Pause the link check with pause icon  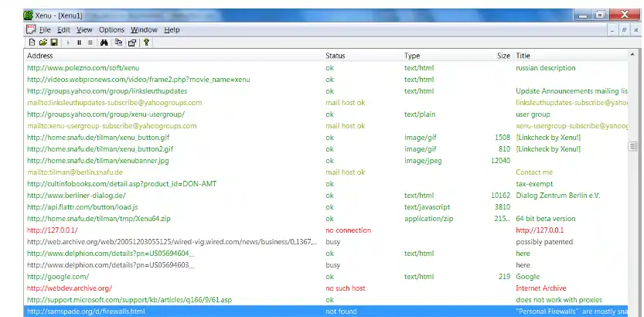pos(80,43)
